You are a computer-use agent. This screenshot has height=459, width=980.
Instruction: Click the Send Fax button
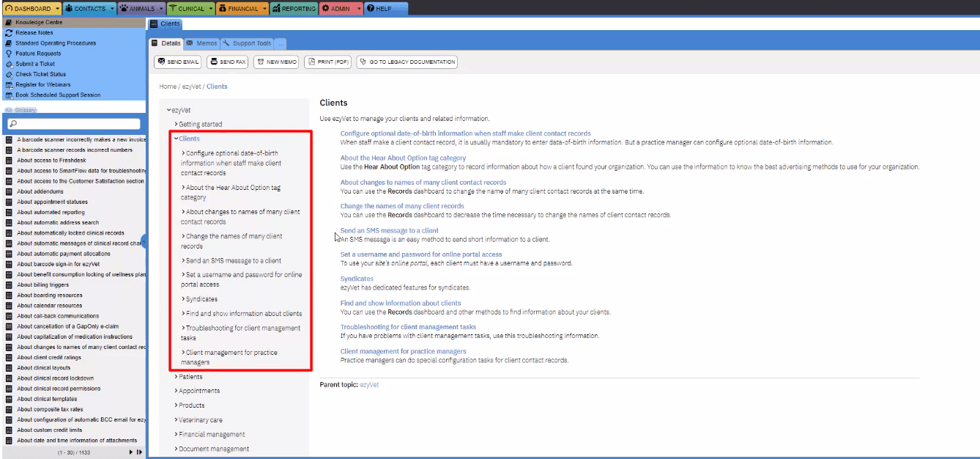(x=228, y=62)
